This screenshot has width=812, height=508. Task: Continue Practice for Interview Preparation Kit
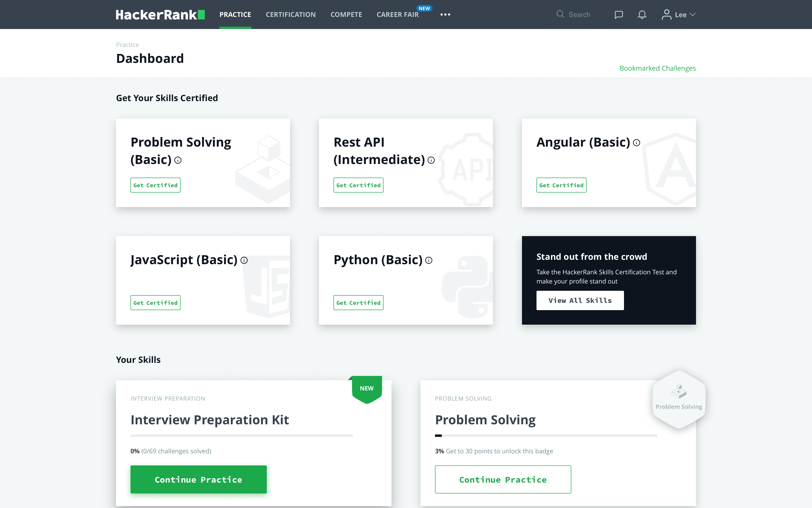(199, 479)
